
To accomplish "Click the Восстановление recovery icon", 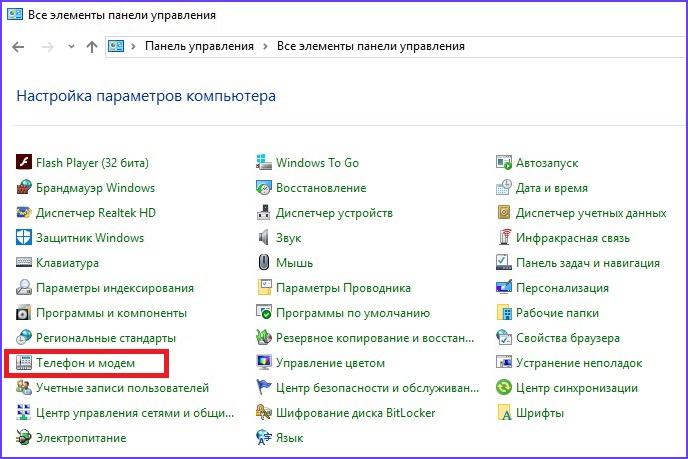I will (264, 187).
